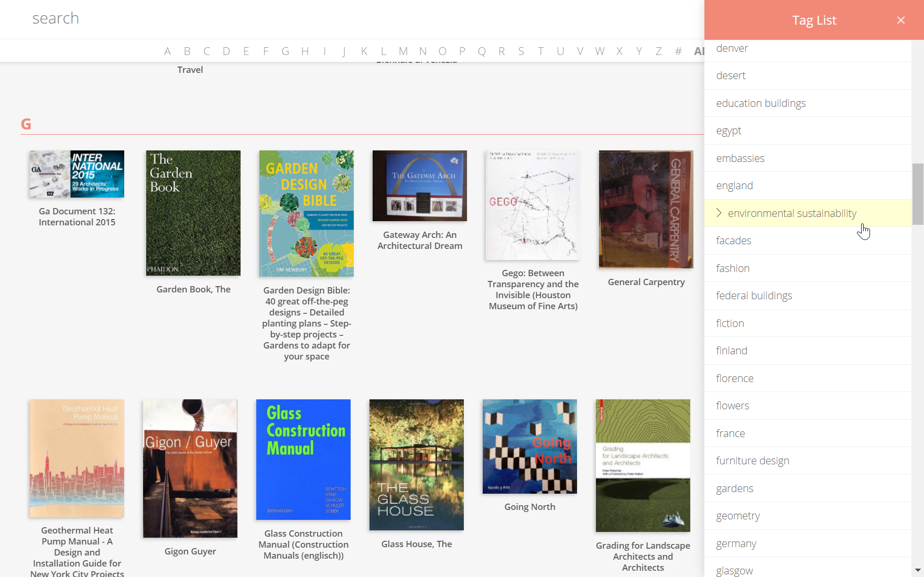The image size is (924, 577).
Task: Open The Garden Book cover thumbnail
Action: [x=193, y=213]
